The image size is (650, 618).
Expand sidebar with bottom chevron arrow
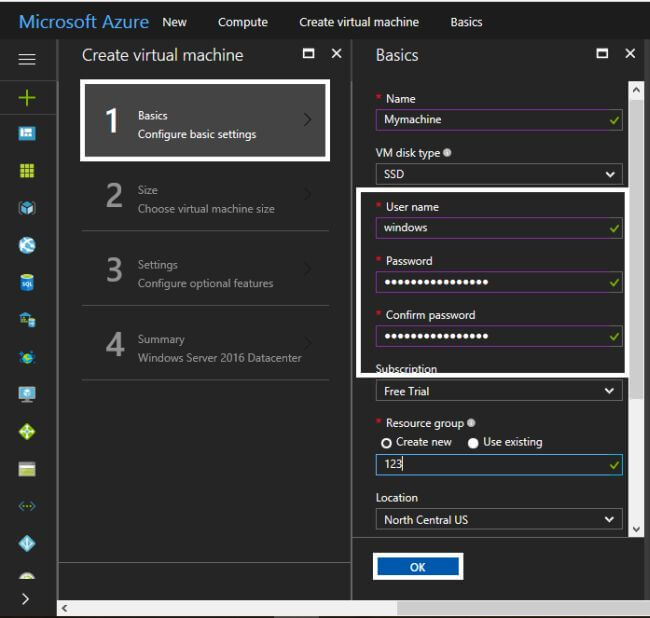pos(26,599)
